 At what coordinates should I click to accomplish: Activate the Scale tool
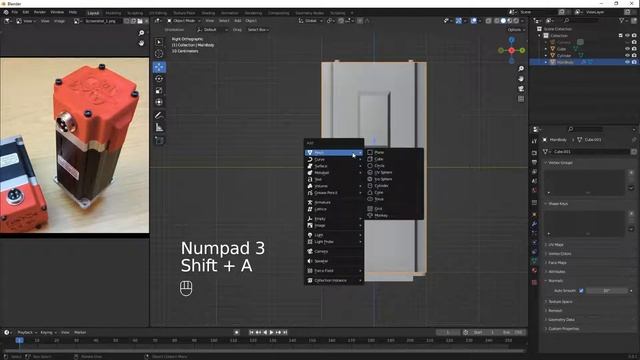(159, 91)
